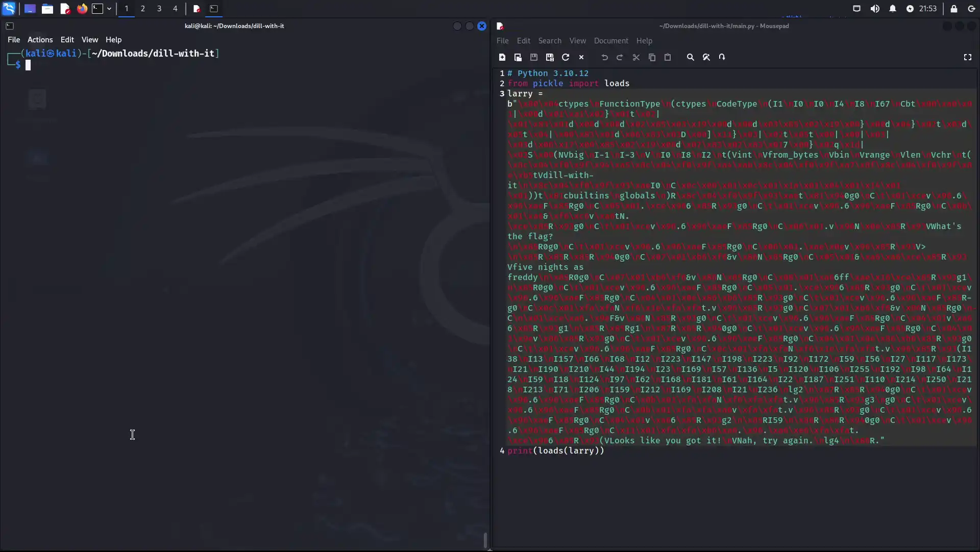980x552 pixels.
Task: Open the terminal Help menu
Action: [113, 40]
